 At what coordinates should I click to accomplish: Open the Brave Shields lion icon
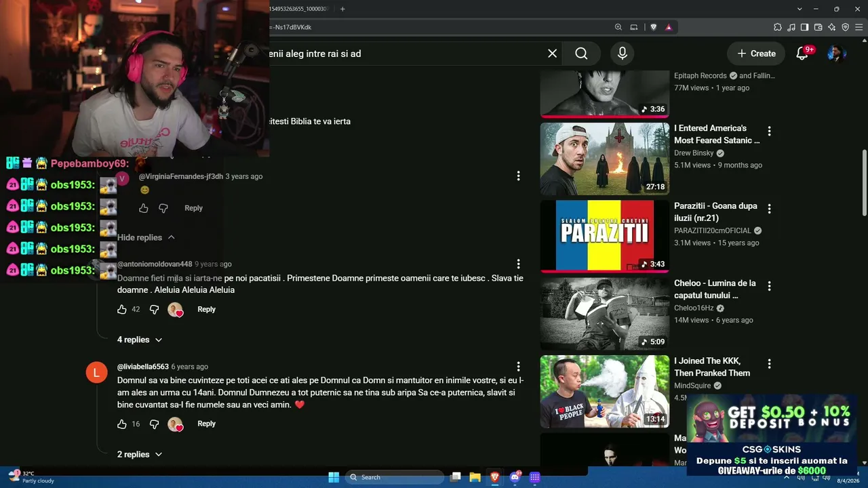point(653,27)
